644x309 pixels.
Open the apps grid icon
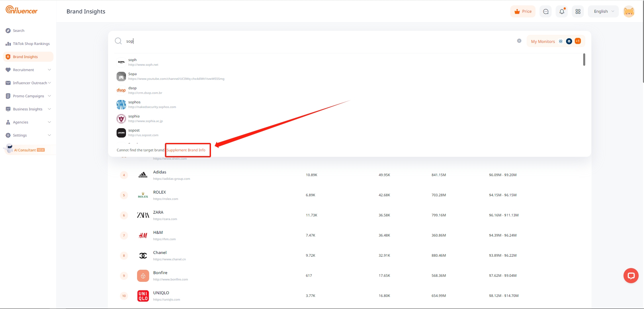tap(578, 11)
